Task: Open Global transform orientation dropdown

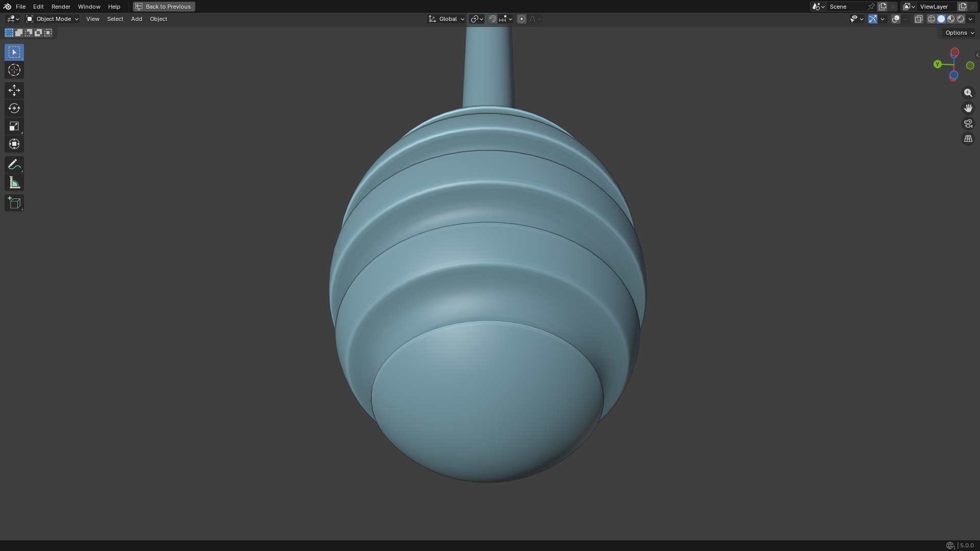Action: pos(446,19)
